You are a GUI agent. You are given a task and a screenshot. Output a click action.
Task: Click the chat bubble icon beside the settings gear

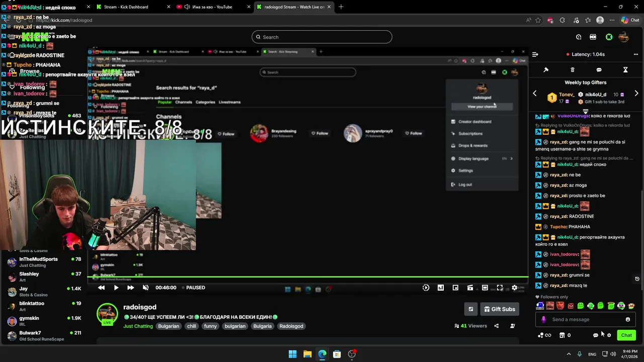[596, 335]
